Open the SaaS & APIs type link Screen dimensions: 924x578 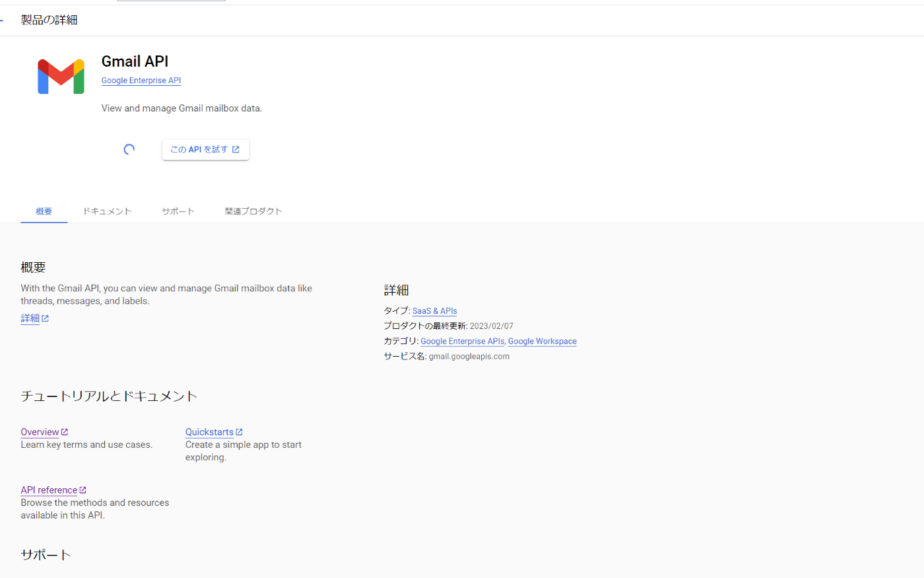[434, 311]
